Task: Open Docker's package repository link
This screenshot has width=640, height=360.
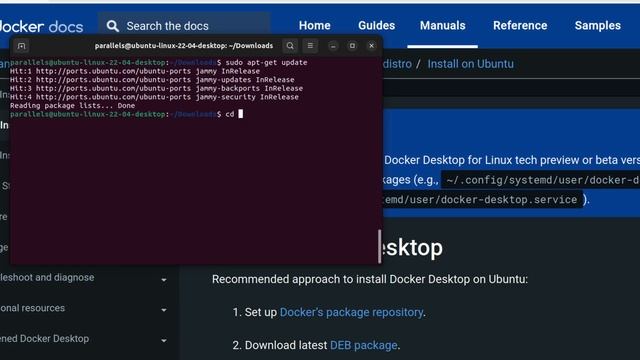Action: click(351, 312)
